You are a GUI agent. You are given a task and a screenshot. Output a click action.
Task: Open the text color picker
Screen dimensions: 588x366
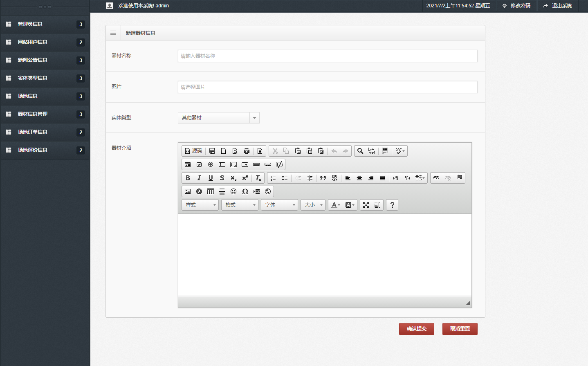[335, 205]
